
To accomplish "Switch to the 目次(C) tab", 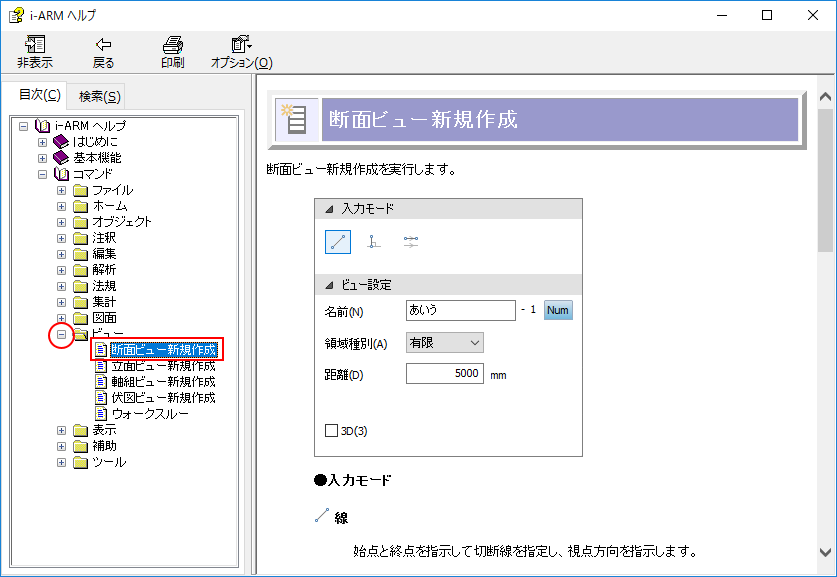I will tap(40, 95).
